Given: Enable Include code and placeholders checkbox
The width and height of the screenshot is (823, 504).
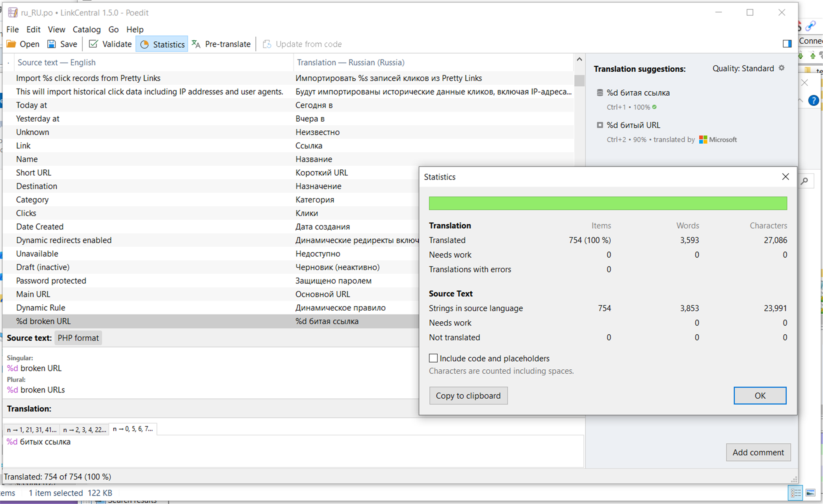Looking at the screenshot, I should (433, 358).
